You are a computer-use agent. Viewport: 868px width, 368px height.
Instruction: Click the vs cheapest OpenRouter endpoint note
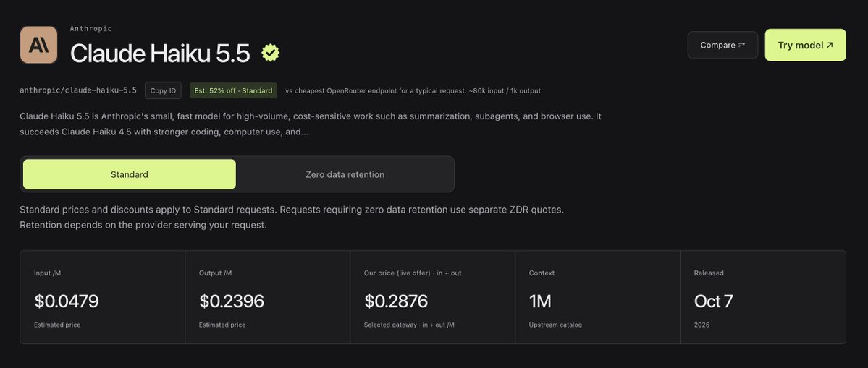coord(413,90)
